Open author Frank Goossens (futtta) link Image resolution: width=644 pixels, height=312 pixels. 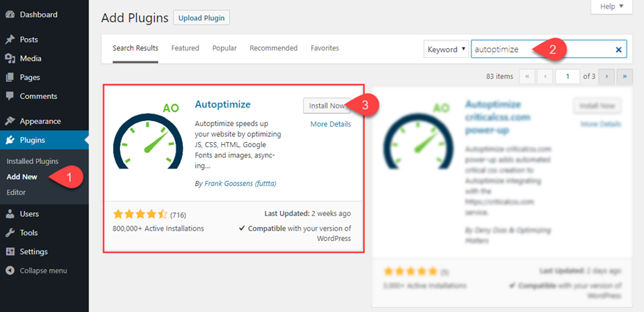pyautogui.click(x=240, y=184)
